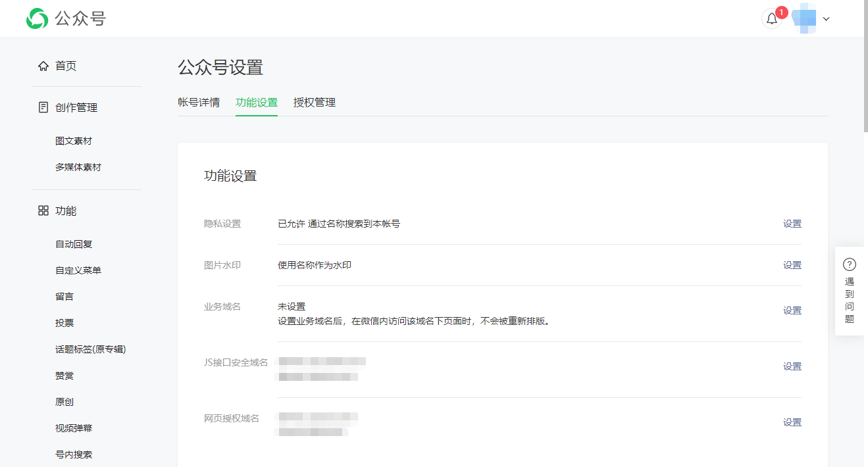868x467 pixels.
Task: Select 赞赏 from the sidebar
Action: (64, 375)
